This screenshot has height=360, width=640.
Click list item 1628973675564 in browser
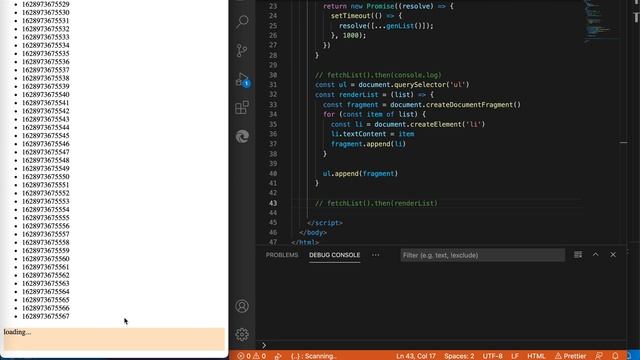tap(45, 291)
